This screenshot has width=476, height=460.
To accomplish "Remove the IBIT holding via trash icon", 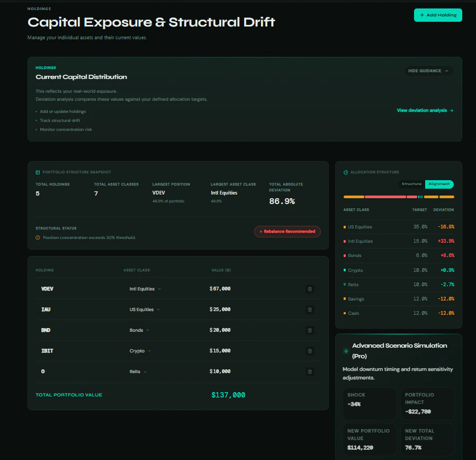I will click(310, 351).
